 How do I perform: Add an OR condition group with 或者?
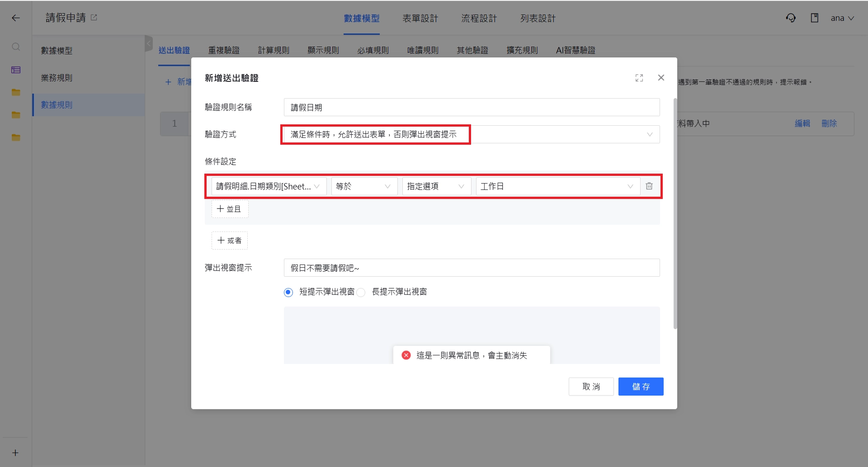[x=230, y=241]
